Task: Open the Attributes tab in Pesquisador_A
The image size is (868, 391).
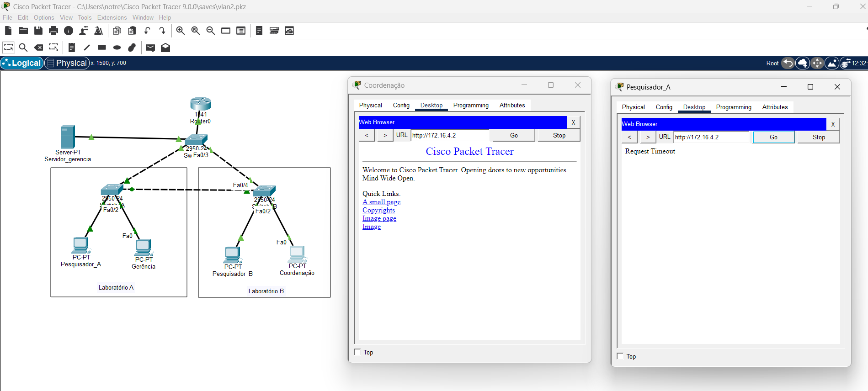Action: coord(775,107)
